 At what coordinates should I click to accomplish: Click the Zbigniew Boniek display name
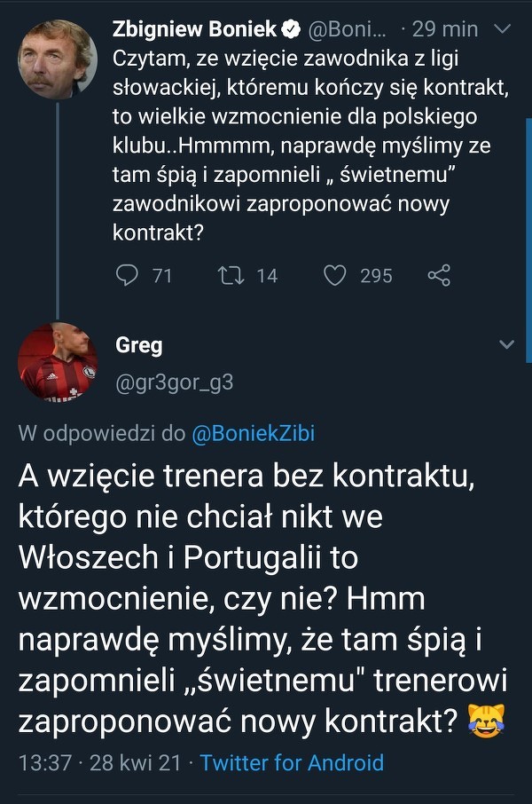(193, 29)
